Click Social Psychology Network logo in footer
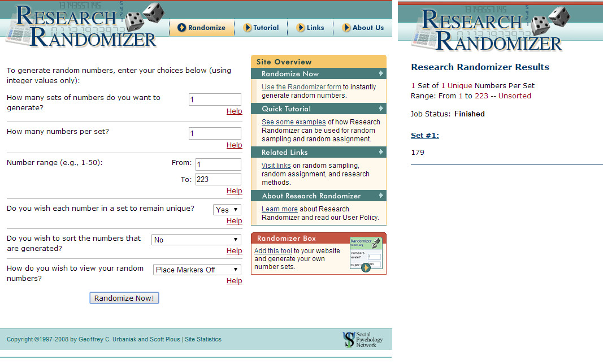 [x=363, y=339]
